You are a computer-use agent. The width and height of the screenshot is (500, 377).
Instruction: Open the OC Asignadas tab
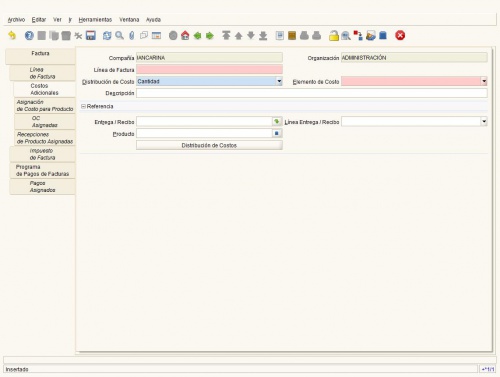(45, 122)
